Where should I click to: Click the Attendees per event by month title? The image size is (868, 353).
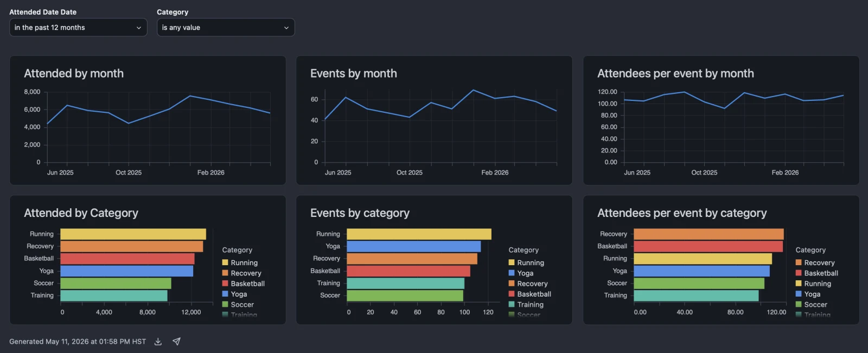675,74
